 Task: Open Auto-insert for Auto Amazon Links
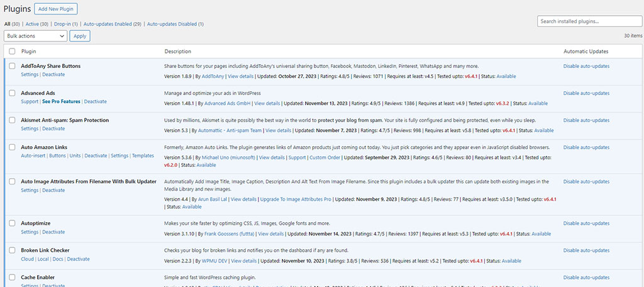pyautogui.click(x=33, y=156)
